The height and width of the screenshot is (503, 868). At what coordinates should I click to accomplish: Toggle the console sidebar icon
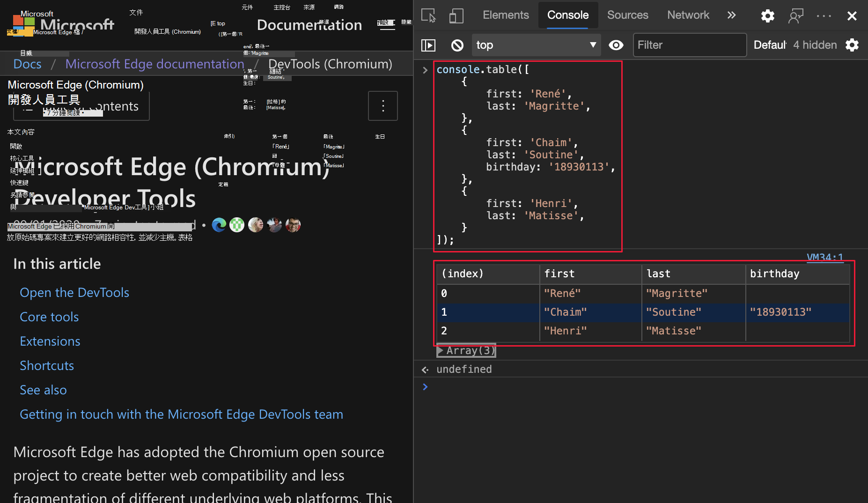point(428,45)
